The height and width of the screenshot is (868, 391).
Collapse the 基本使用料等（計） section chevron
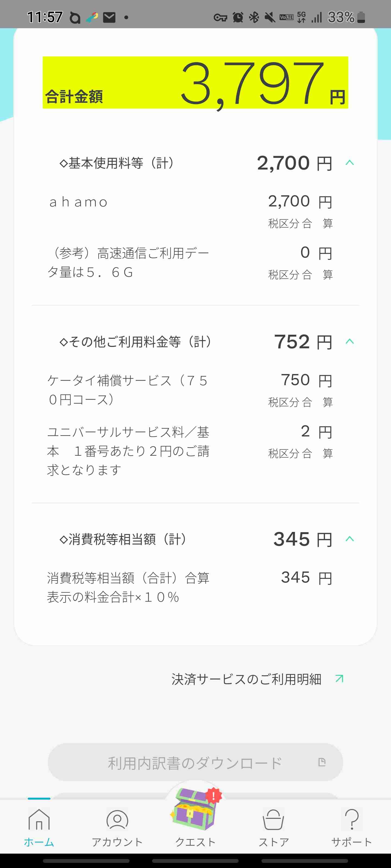349,163
